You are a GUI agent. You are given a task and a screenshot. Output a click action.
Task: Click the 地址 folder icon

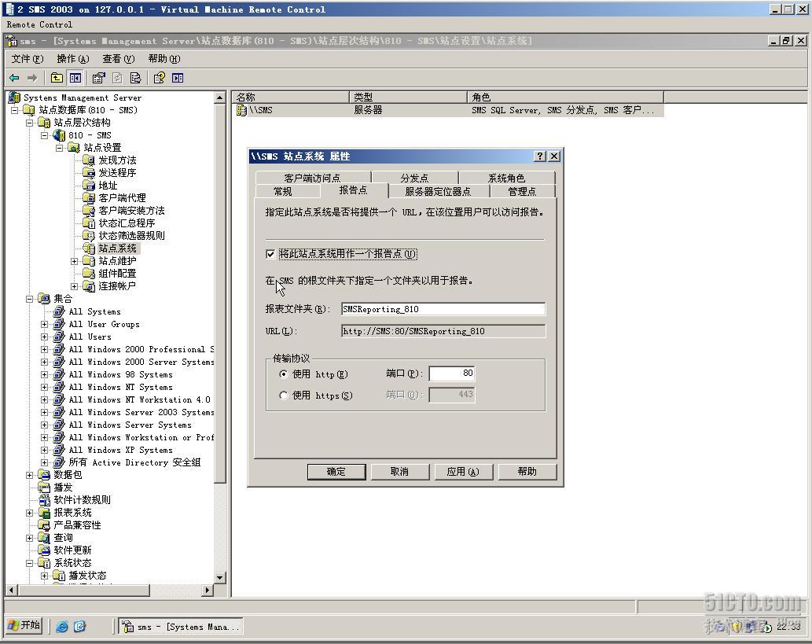point(89,185)
